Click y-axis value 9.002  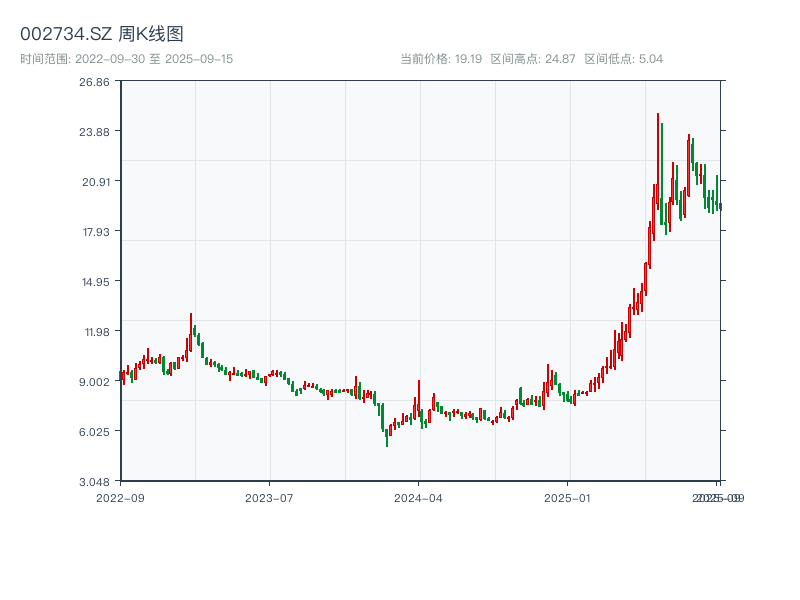(94, 382)
